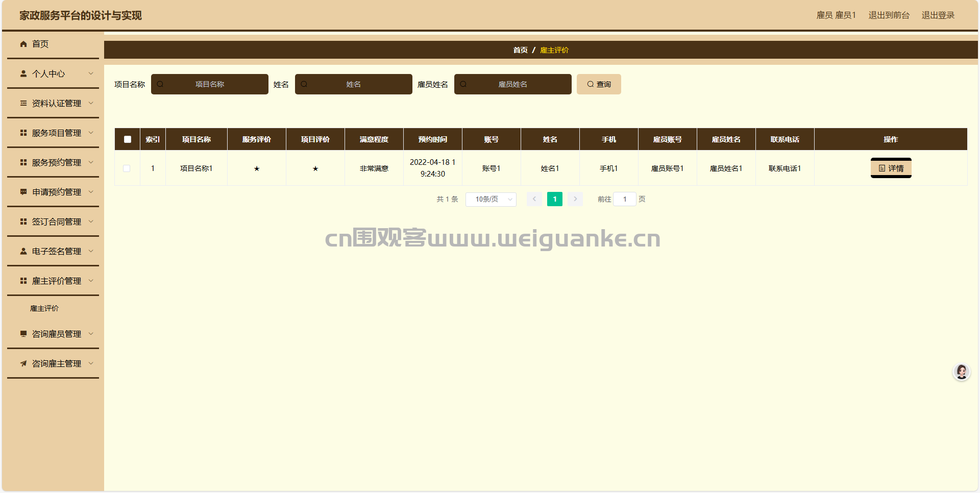Screen dimensions: 980x493
Task: Expand 个人中心 menu chevron
Action: [91, 73]
